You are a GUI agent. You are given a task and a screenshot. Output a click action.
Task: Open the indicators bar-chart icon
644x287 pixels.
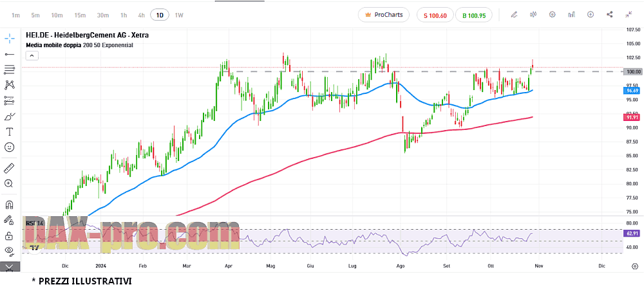571,15
